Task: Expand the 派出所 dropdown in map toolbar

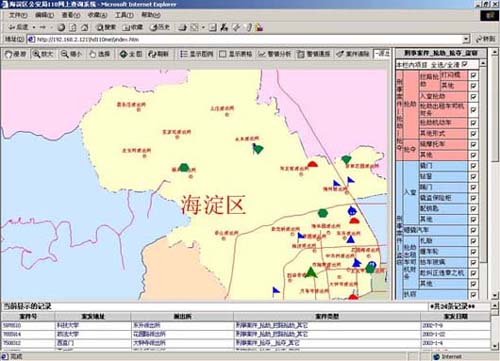Action: [382, 54]
